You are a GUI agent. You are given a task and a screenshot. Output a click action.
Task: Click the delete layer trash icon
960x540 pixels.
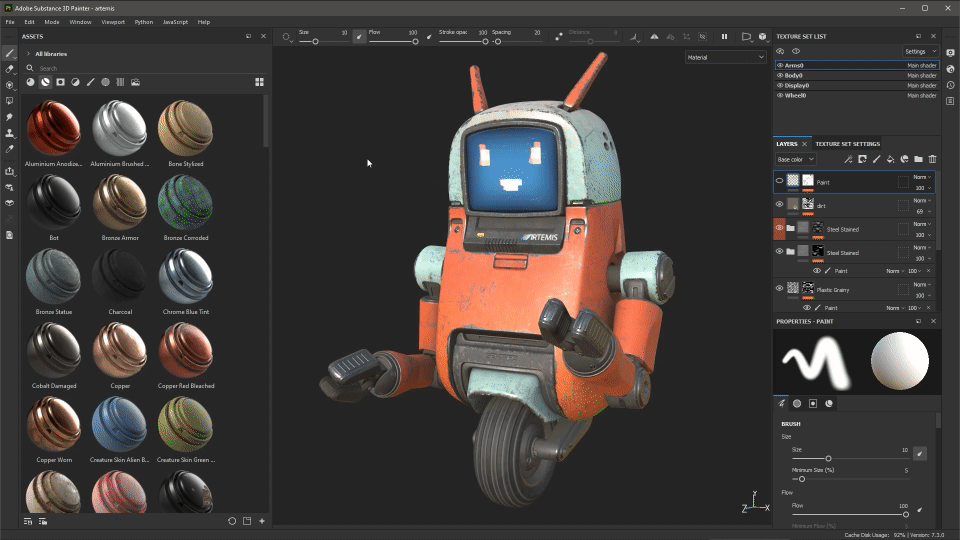coord(932,159)
